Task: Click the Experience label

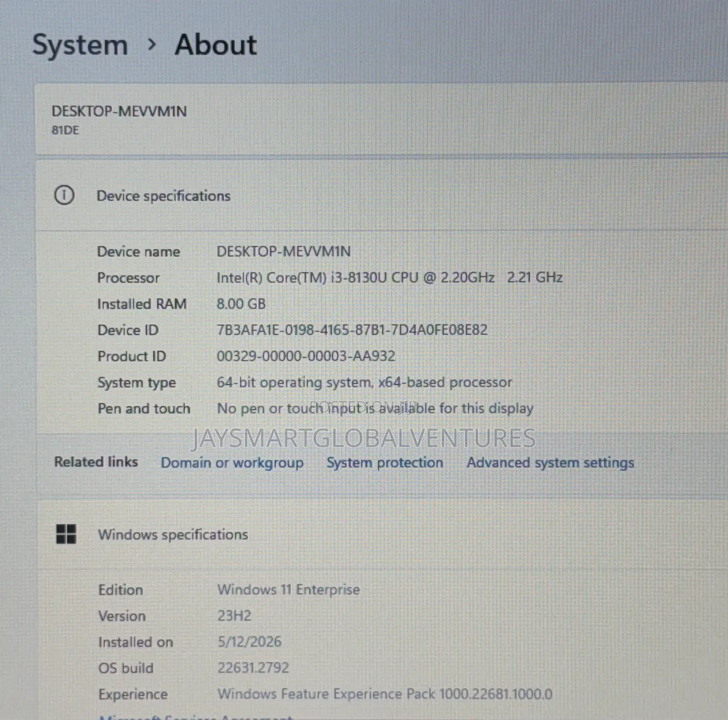Action: click(133, 695)
